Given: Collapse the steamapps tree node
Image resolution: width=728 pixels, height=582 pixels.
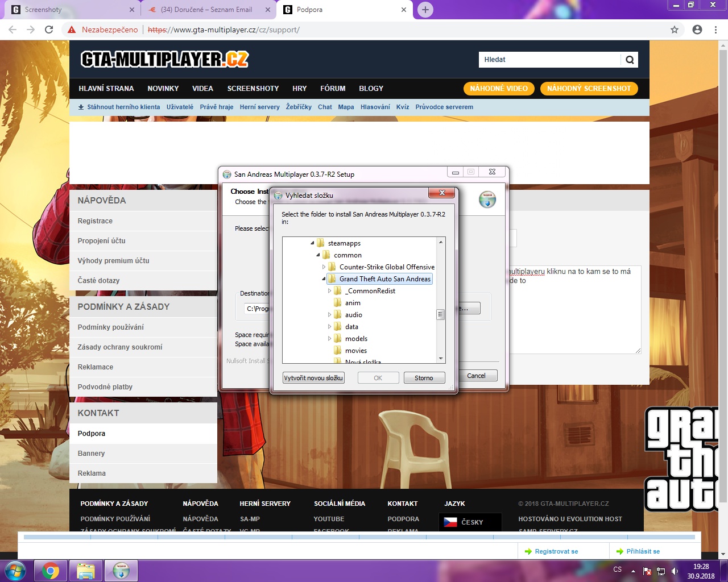Looking at the screenshot, I should [x=312, y=243].
